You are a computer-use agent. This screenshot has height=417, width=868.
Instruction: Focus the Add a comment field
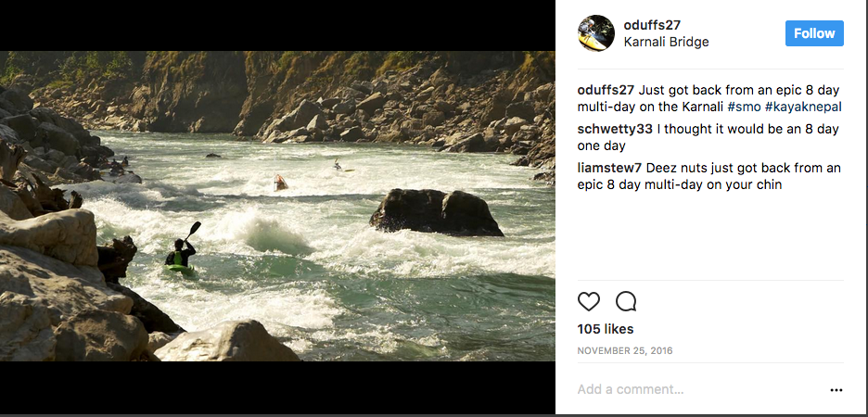696,390
